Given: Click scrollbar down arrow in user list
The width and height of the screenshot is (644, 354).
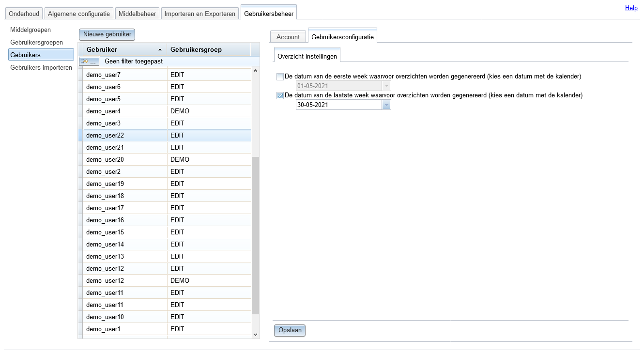Looking at the screenshot, I should point(256,334).
